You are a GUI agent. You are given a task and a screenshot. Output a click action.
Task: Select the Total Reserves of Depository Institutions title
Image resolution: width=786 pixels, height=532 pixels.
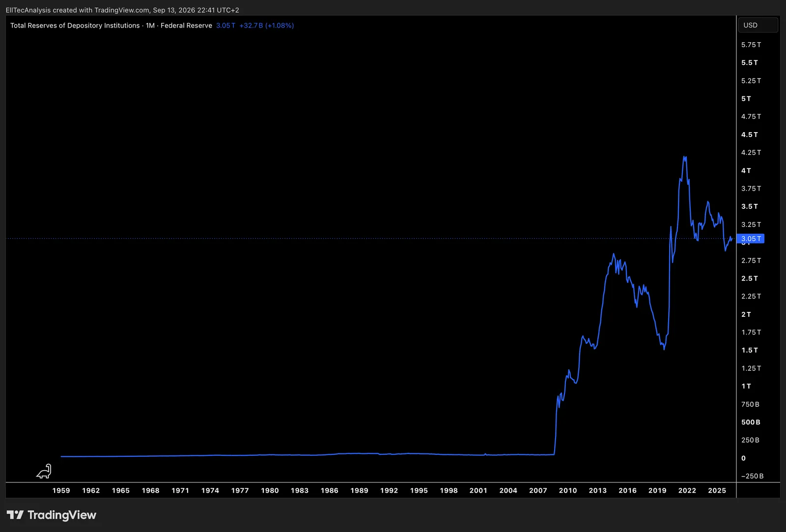pyautogui.click(x=75, y=26)
